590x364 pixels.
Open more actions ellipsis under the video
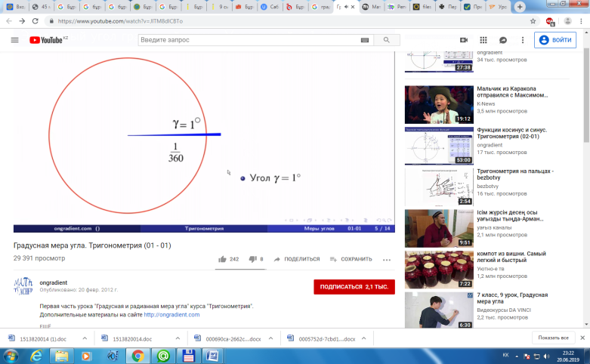coord(387,260)
